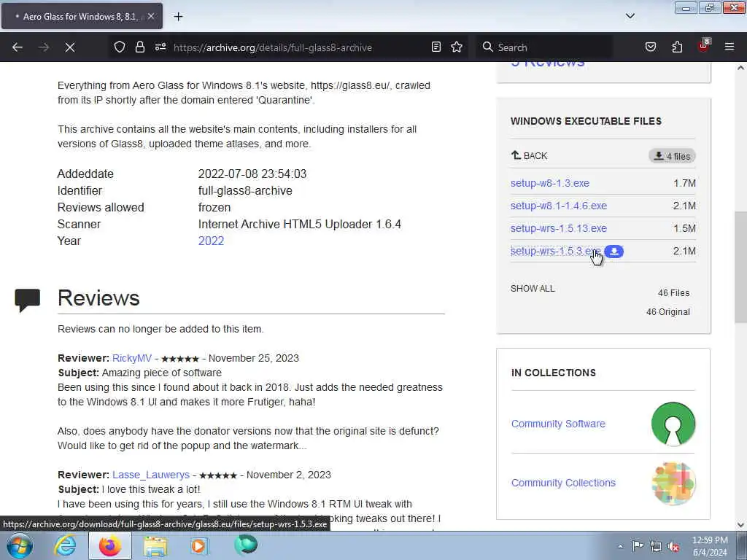Click the Community Software green logo thumbnail
747x560 pixels.
pos(673,424)
